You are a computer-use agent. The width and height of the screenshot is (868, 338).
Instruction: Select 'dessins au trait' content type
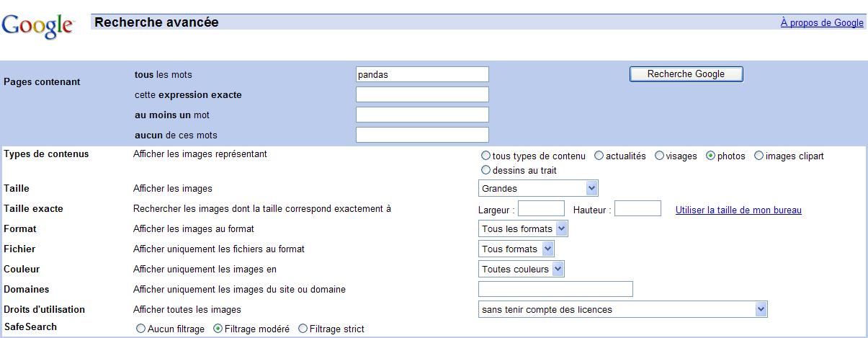[x=486, y=171]
